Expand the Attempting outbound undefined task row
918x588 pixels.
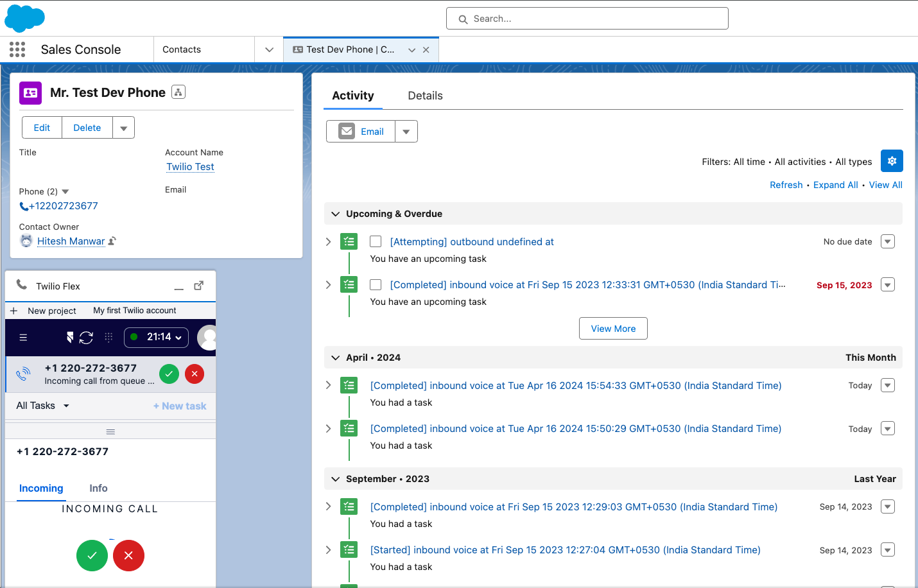328,241
